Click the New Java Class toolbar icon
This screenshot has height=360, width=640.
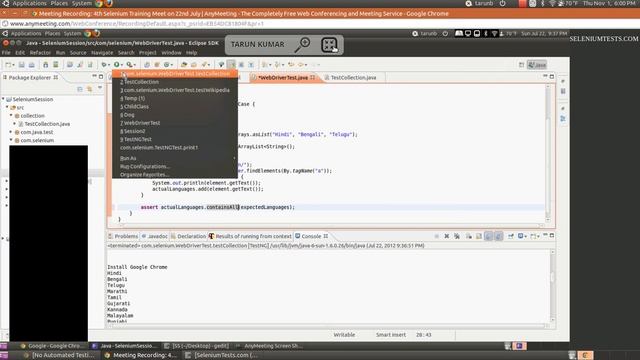(x=167, y=64)
